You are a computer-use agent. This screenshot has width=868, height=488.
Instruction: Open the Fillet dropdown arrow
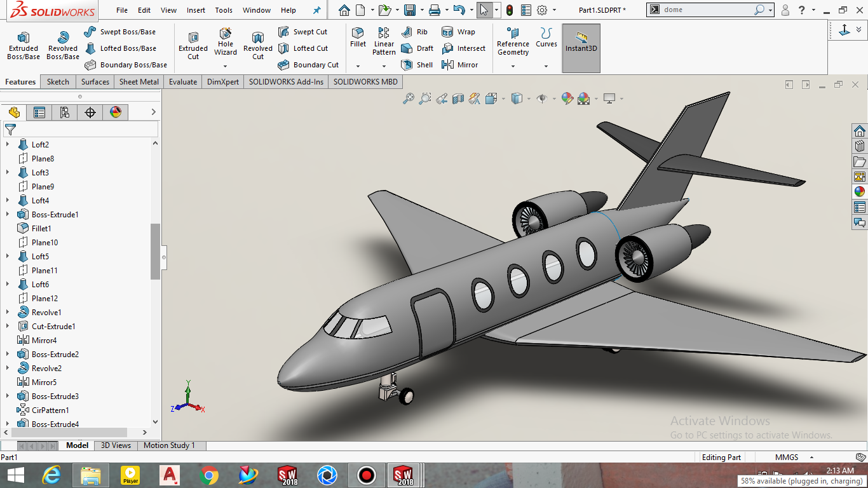pos(358,66)
